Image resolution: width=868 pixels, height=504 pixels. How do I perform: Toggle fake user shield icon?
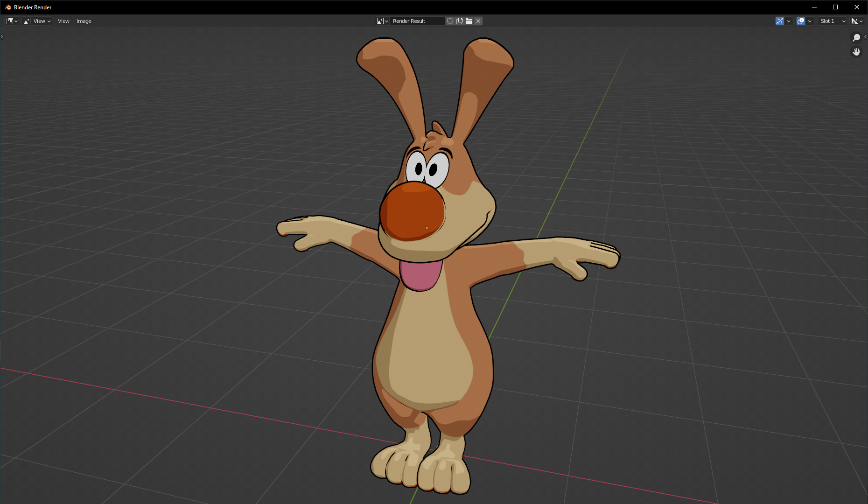coord(450,21)
